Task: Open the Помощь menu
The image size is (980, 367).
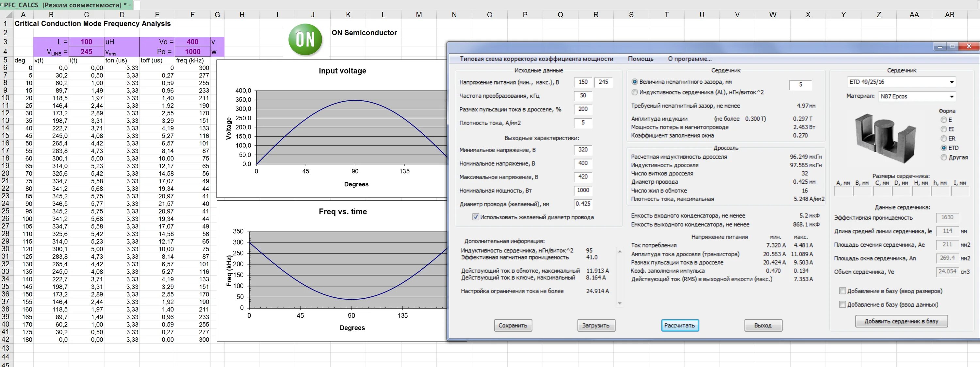Action: click(640, 59)
